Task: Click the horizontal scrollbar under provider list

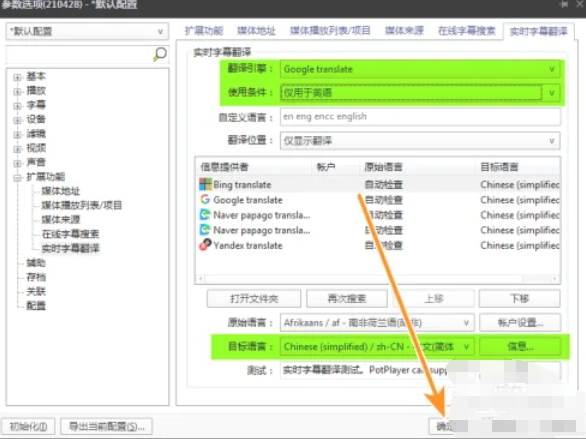Action: [377, 279]
